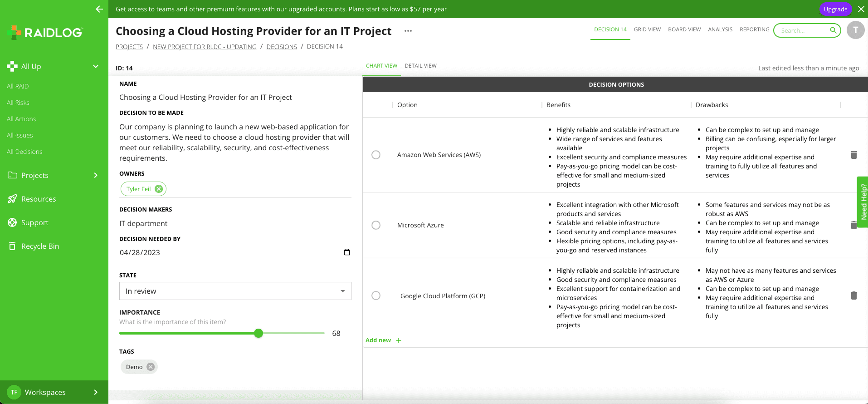
Task: Open All Actions in sidebar
Action: click(x=21, y=119)
